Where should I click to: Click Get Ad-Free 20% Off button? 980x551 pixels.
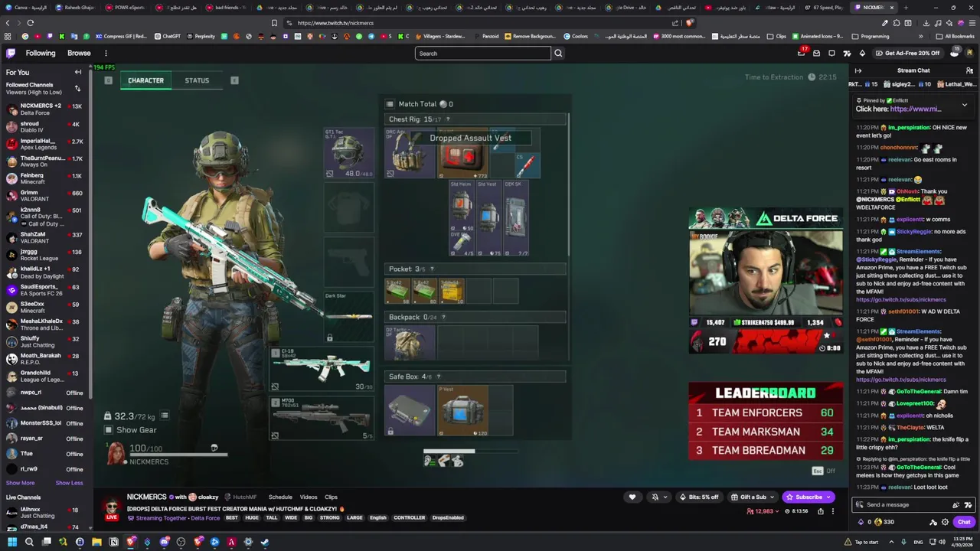coord(907,53)
